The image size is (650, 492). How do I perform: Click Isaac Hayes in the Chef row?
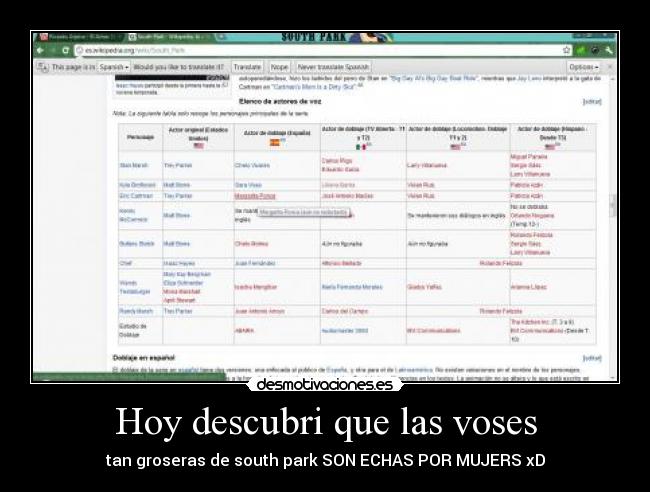tap(179, 263)
